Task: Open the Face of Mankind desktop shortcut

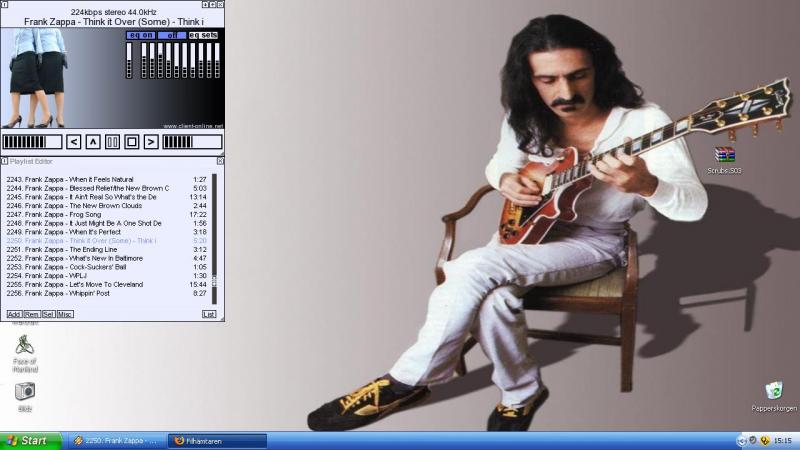Action: [x=25, y=346]
